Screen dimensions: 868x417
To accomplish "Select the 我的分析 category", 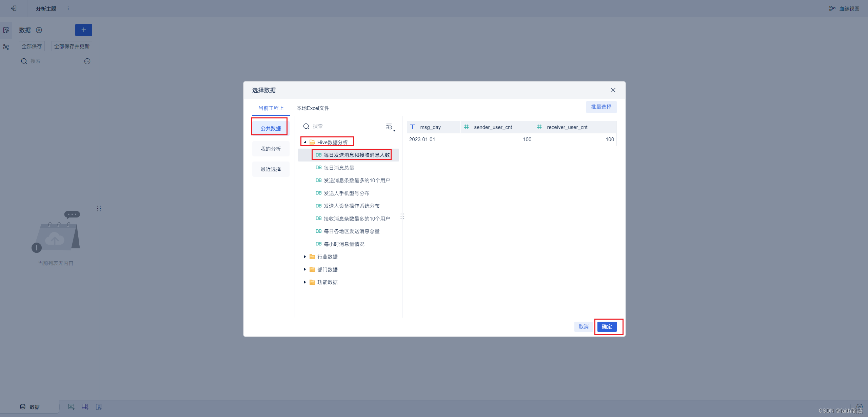I will pos(271,149).
